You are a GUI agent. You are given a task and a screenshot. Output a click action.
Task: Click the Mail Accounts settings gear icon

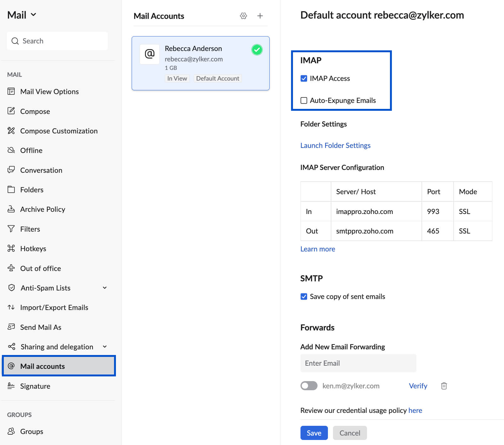[243, 16]
